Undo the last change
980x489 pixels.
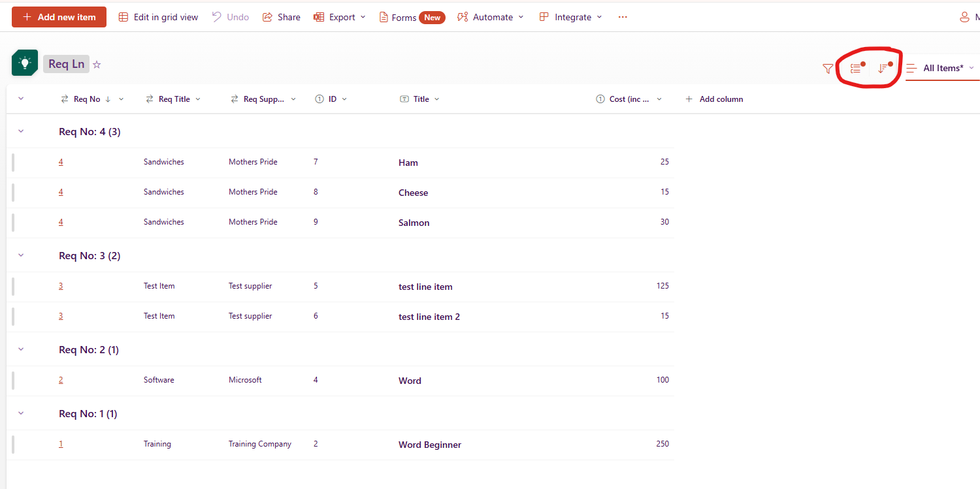pos(230,17)
